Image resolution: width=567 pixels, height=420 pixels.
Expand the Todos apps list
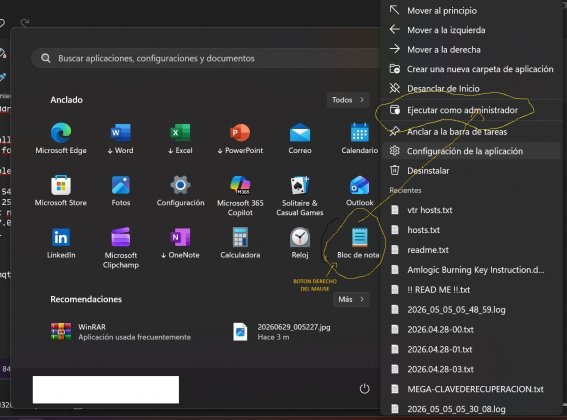(x=348, y=100)
